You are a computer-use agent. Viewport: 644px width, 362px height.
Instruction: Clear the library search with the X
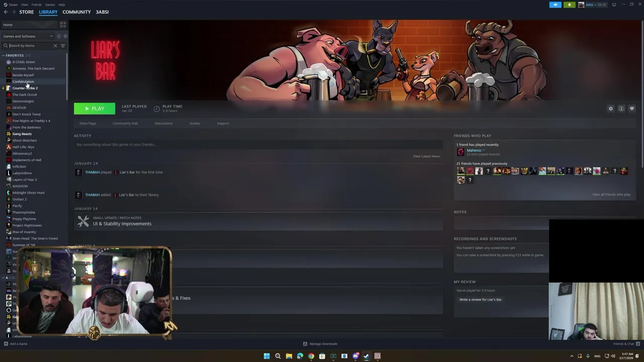pyautogui.click(x=55, y=46)
